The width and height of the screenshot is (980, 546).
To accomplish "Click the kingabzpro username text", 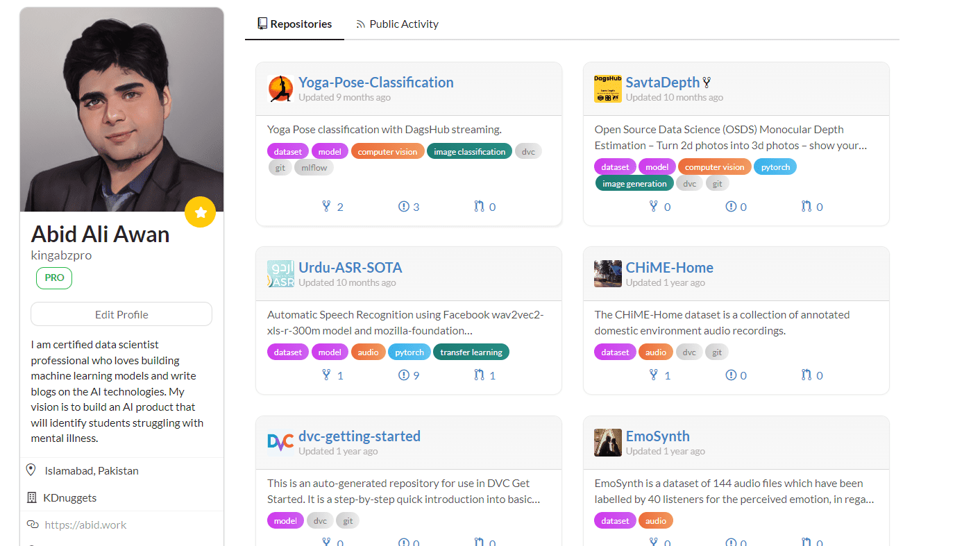I will click(61, 255).
